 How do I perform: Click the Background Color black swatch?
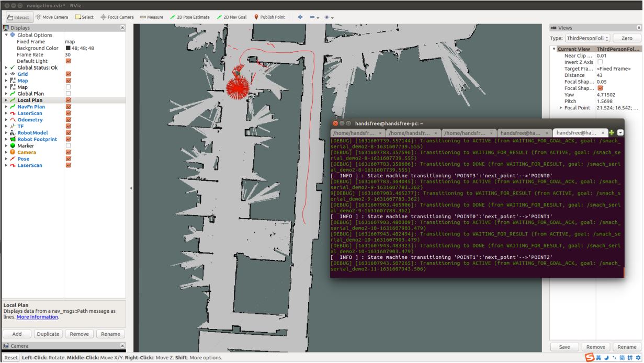[68, 48]
